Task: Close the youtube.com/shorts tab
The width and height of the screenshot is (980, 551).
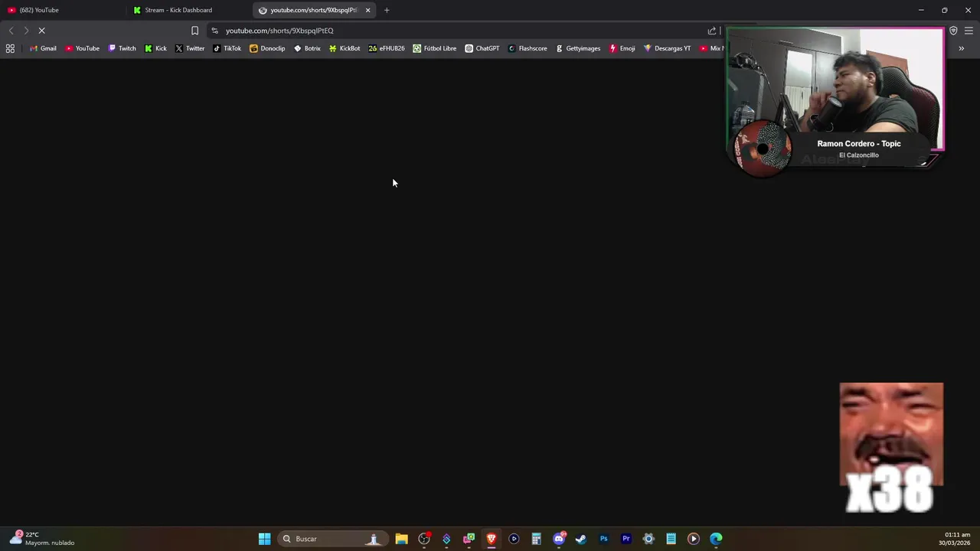Action: click(367, 10)
